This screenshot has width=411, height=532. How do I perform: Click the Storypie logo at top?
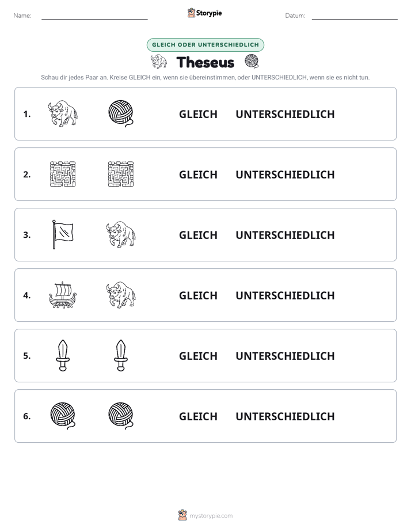pos(205,13)
